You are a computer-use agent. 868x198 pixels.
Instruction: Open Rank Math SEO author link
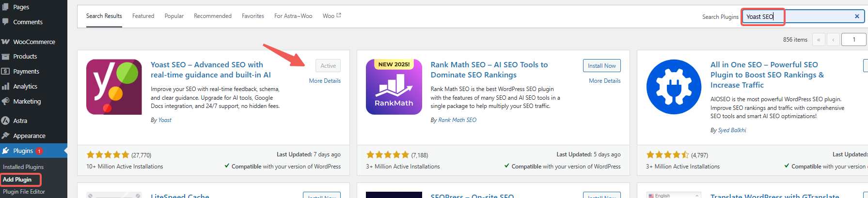(457, 120)
